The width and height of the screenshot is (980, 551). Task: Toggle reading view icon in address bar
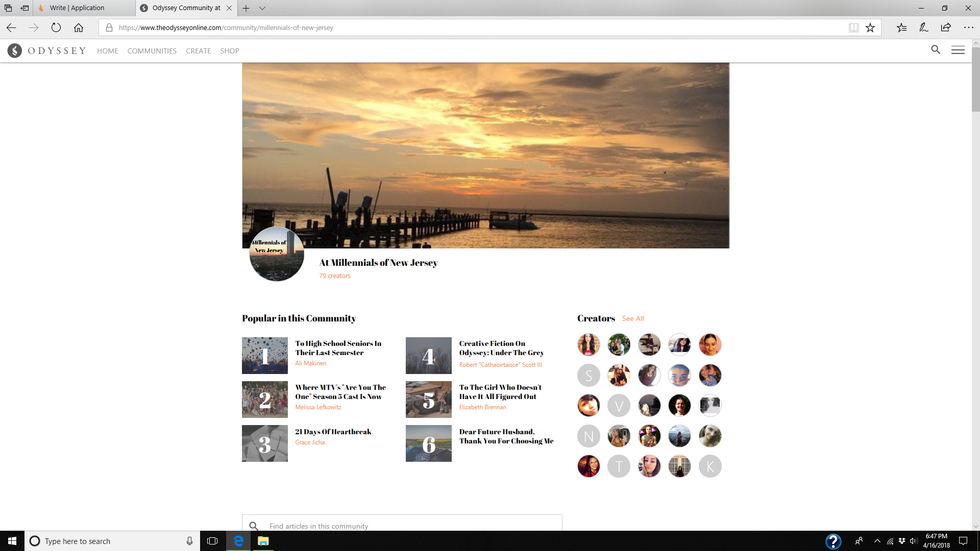click(853, 28)
